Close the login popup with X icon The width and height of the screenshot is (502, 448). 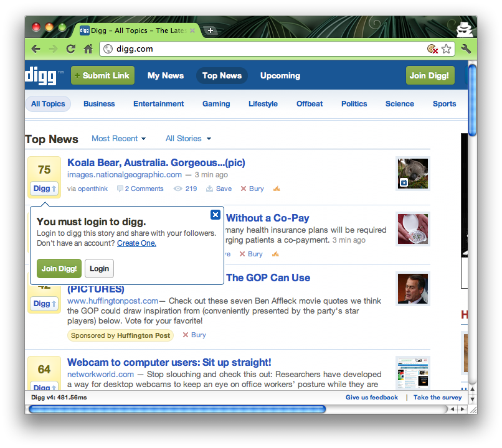(x=215, y=215)
